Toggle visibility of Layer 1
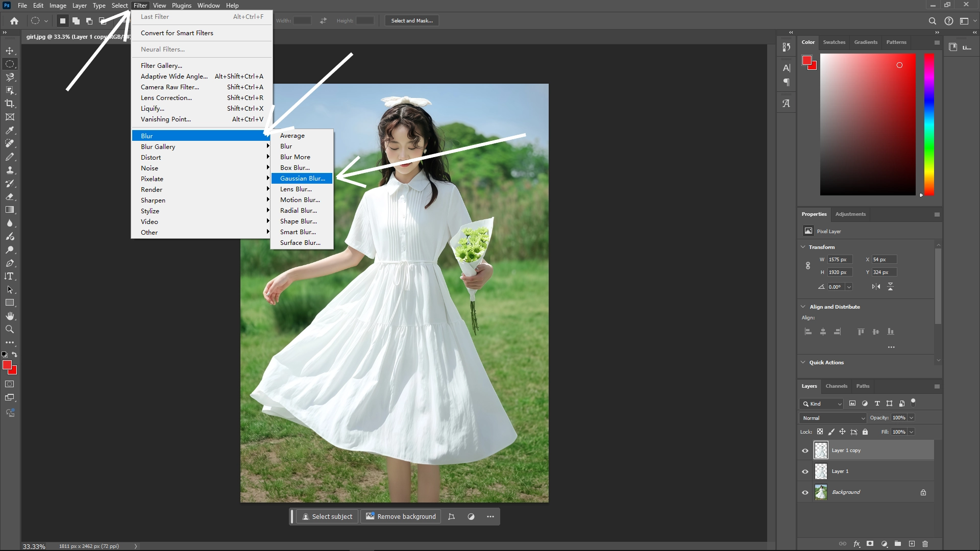The image size is (980, 551). (x=805, y=471)
